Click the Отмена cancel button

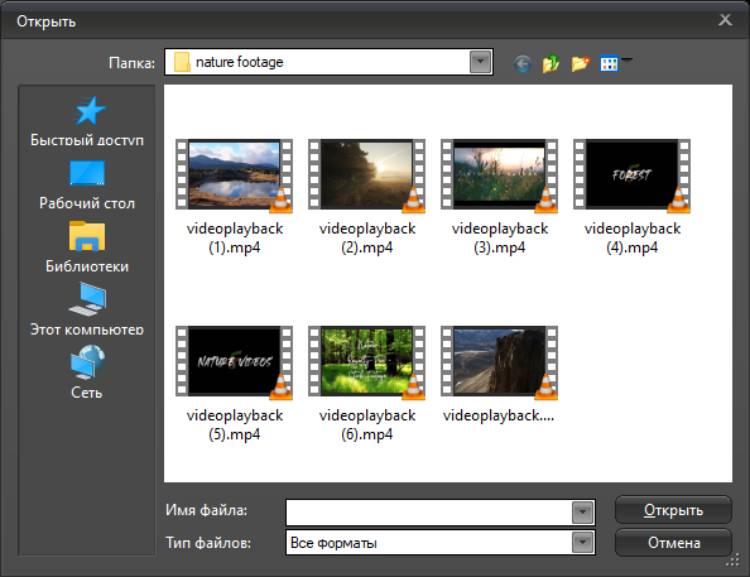[672, 543]
